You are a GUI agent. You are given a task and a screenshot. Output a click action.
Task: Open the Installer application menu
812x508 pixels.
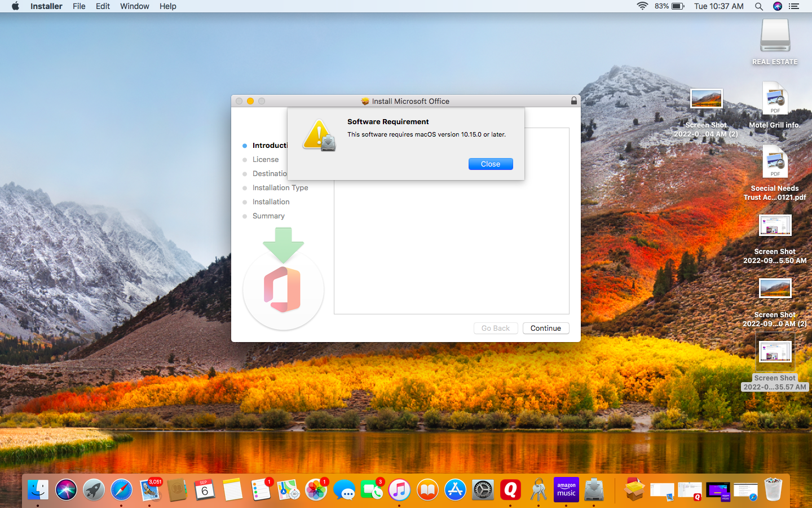point(46,6)
